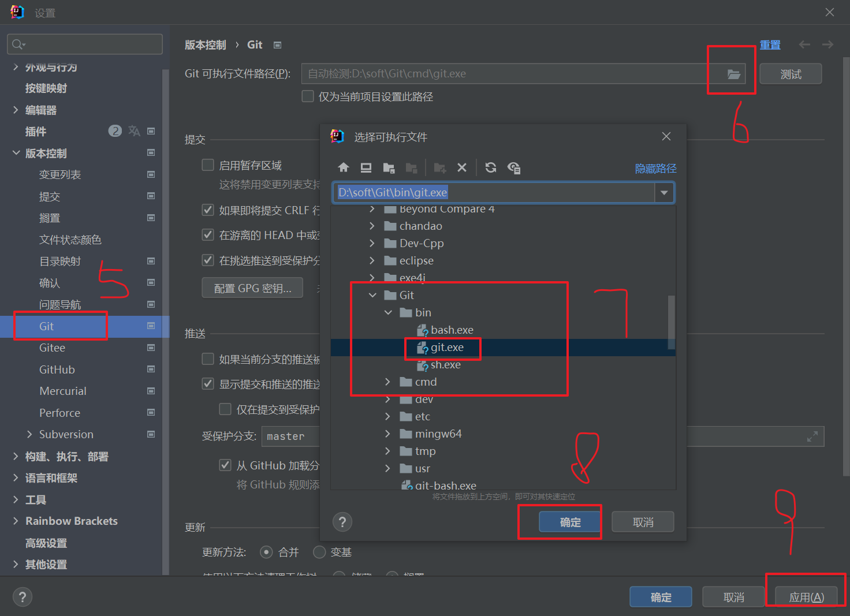Image resolution: width=850 pixels, height=616 pixels.
Task: Expand the chandao folder in file tree
Action: coord(372,226)
